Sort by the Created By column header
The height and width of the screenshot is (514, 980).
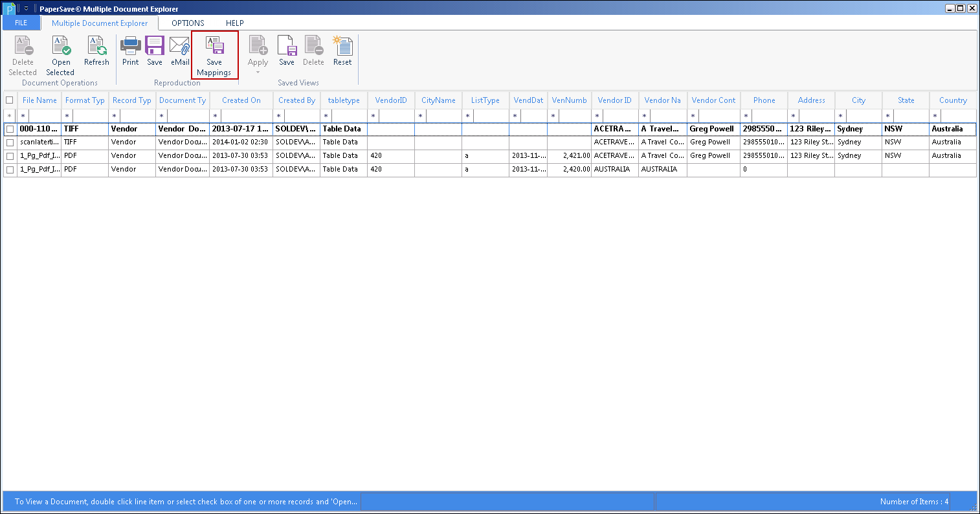tap(296, 100)
